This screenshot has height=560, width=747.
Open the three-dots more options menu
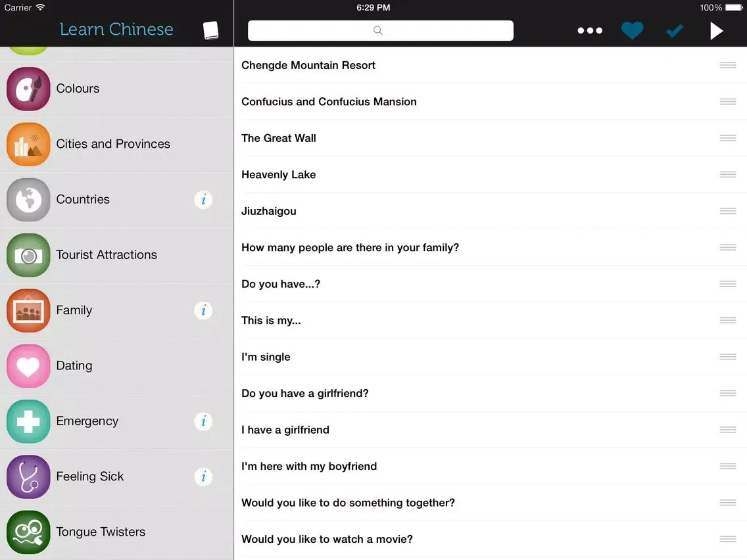click(590, 31)
